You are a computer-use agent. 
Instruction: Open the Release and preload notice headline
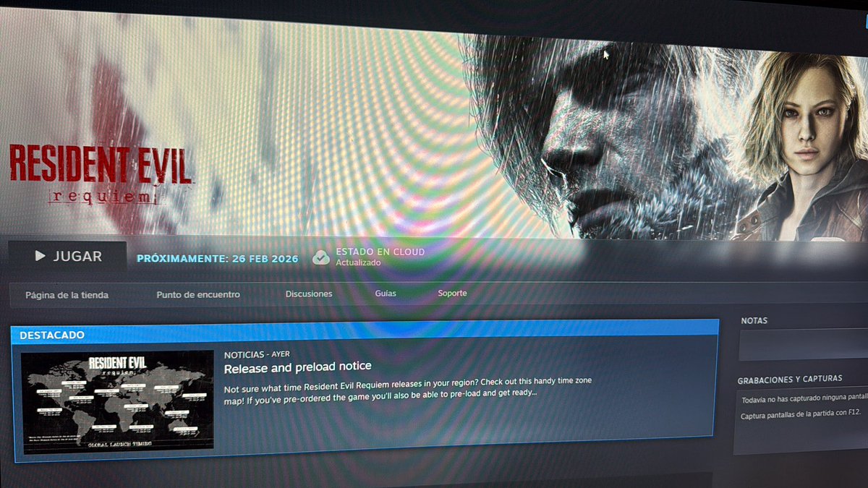[x=298, y=367]
